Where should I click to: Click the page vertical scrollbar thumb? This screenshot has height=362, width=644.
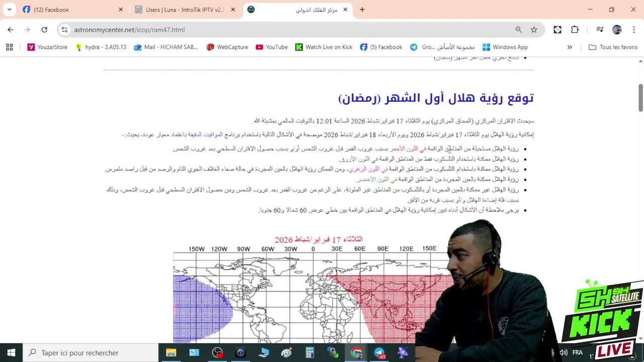pyautogui.click(x=640, y=98)
